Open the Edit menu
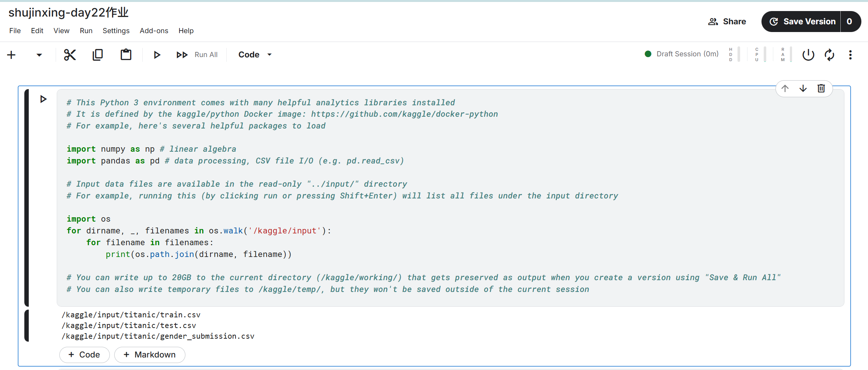This screenshot has height=370, width=868. (37, 31)
